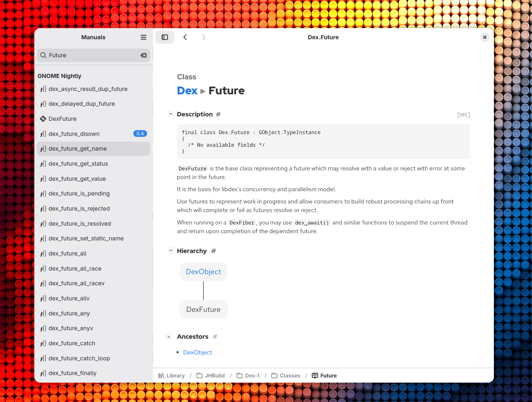The image size is (532, 402).
Task: Select dex_future_is_pending in the sidebar
Action: (x=79, y=193)
